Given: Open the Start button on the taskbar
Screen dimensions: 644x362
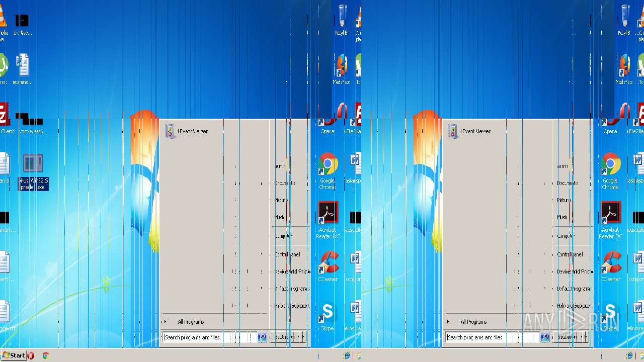Looking at the screenshot, I should click(13, 355).
